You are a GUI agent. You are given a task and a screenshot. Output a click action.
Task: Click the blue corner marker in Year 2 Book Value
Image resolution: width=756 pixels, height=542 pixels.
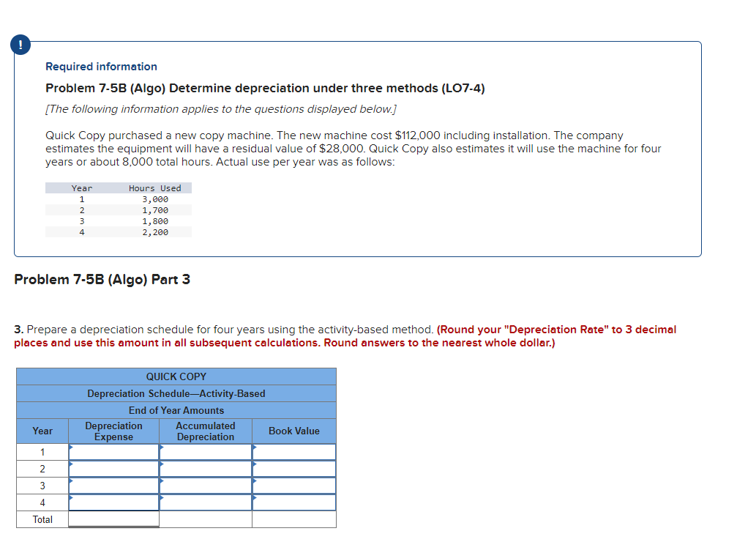pos(253,464)
